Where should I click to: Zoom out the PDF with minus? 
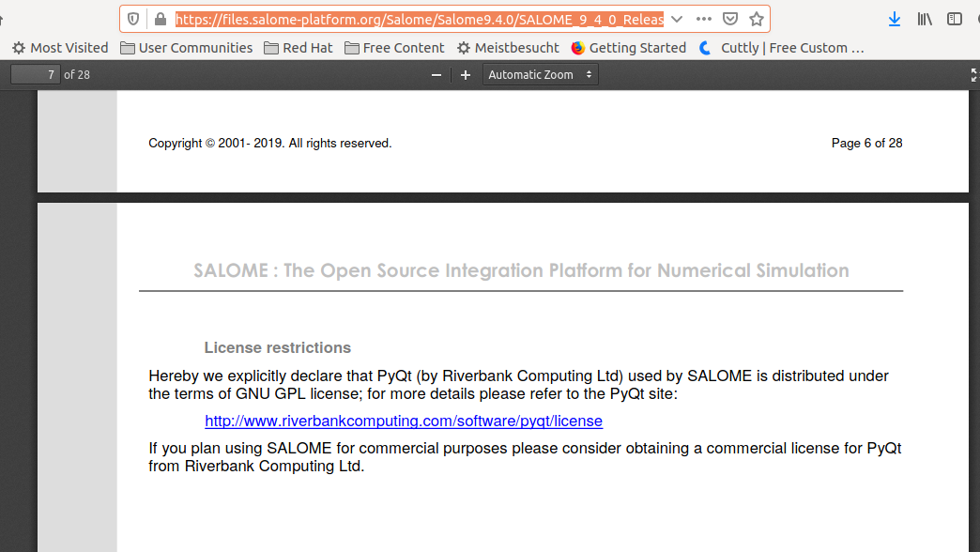pos(436,75)
